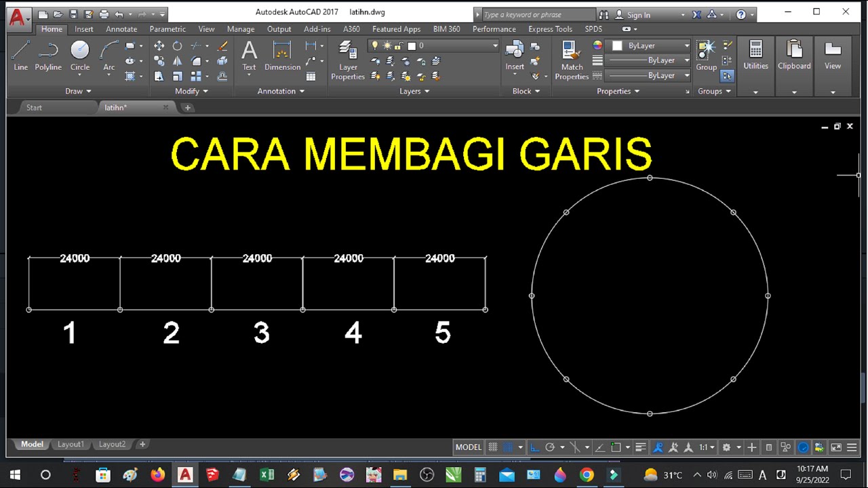Toggle snap mode in status bar

click(x=508, y=447)
